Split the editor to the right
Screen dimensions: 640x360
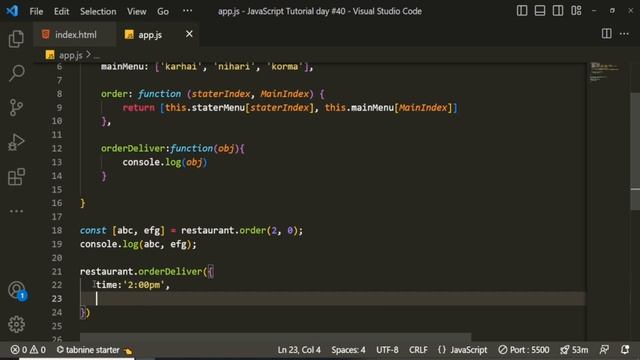(x=607, y=33)
